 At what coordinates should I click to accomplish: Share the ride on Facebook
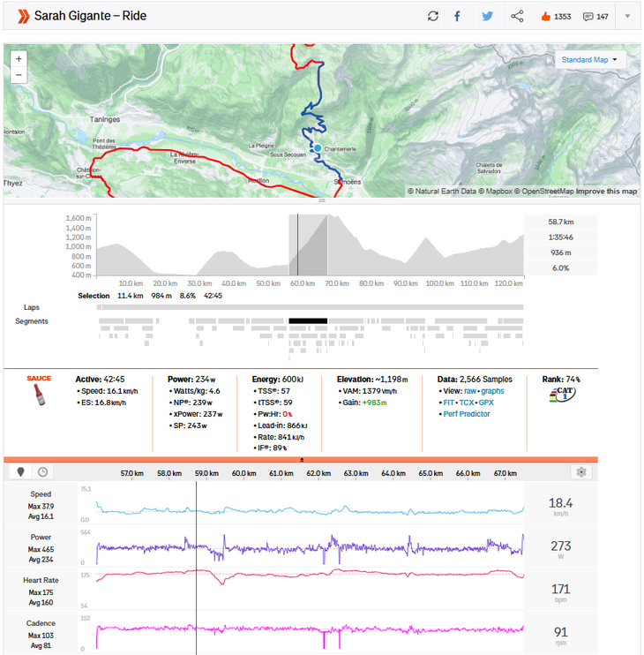pyautogui.click(x=457, y=16)
